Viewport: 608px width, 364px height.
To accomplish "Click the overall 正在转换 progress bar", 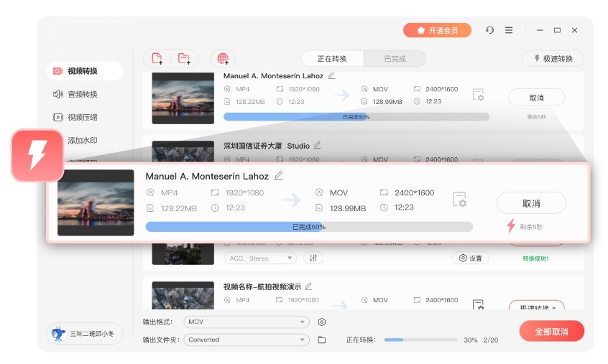I will (421, 340).
